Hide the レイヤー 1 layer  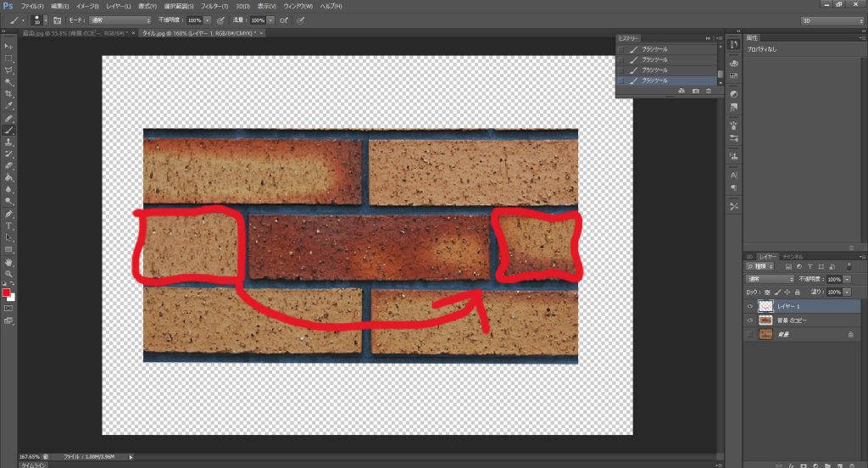[x=750, y=307]
